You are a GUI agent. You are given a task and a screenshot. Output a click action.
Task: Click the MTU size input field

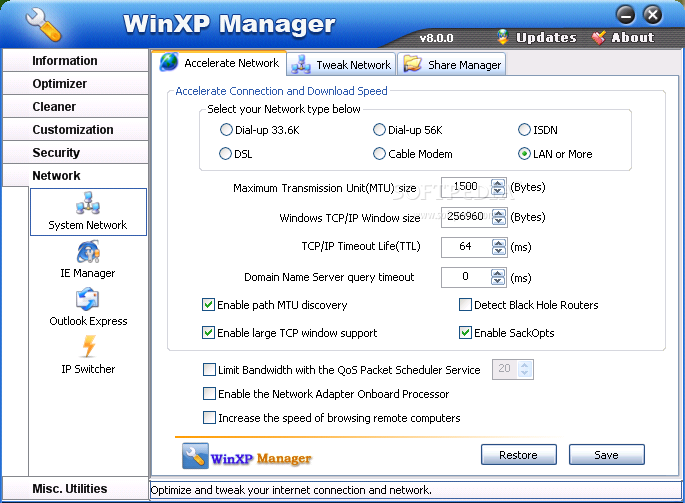(x=466, y=187)
